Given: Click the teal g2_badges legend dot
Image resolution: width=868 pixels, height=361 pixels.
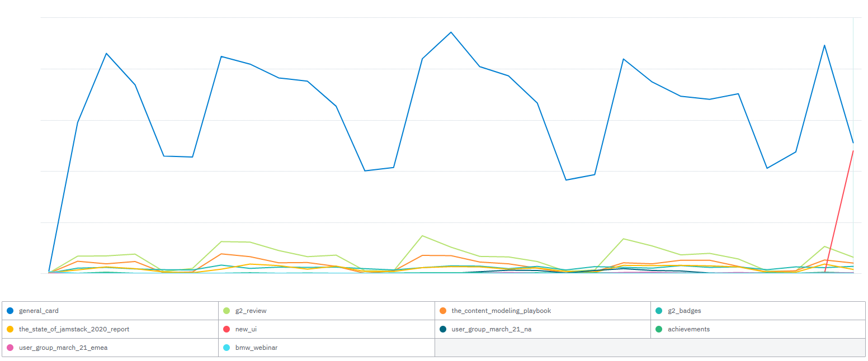Looking at the screenshot, I should coord(659,311).
